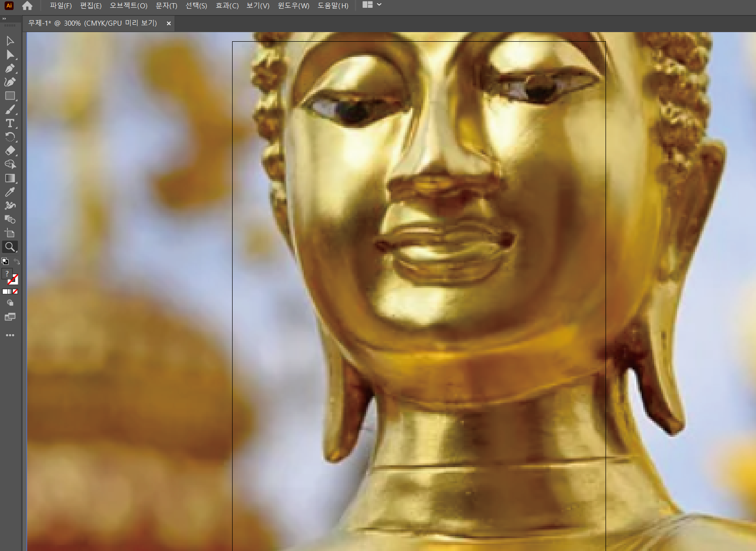This screenshot has height=551, width=756.
Task: Click the Fill color box
Action: [x=7, y=274]
